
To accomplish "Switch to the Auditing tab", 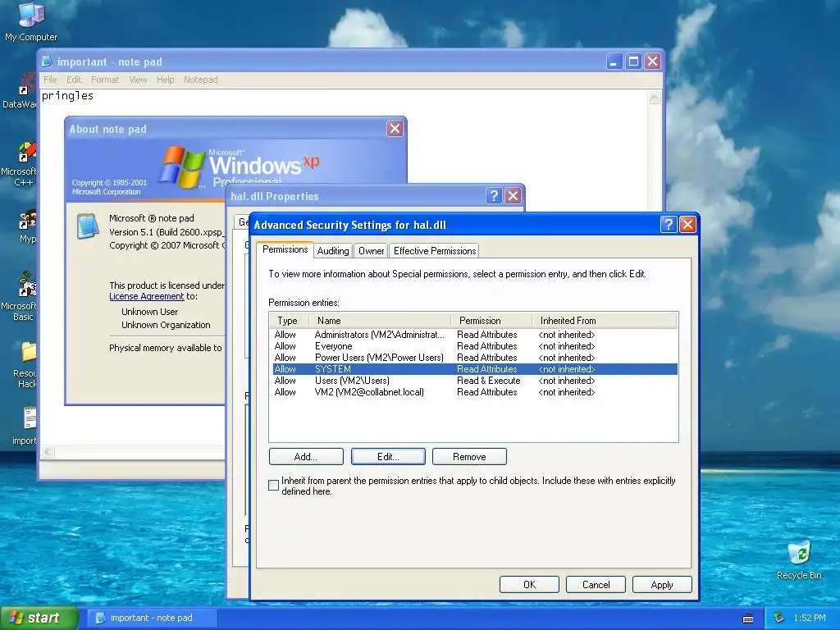I will point(333,251).
